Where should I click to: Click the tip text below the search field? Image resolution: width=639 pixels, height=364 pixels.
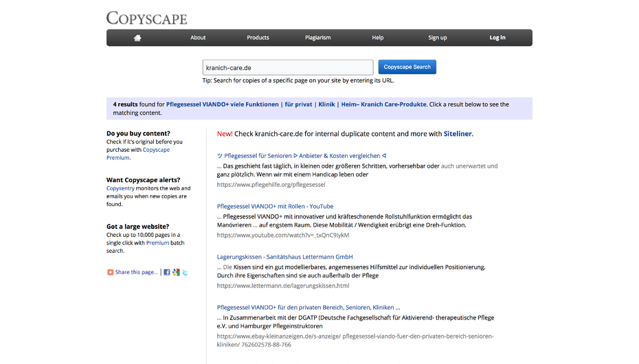[298, 80]
